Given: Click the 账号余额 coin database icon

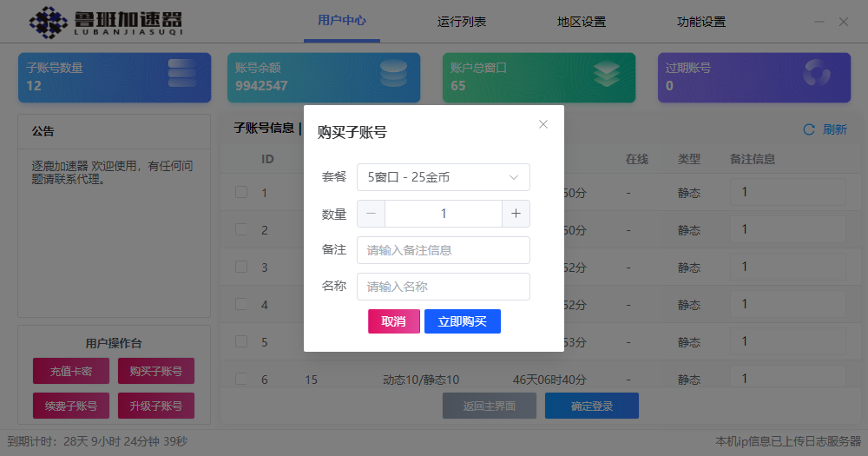Looking at the screenshot, I should point(393,73).
